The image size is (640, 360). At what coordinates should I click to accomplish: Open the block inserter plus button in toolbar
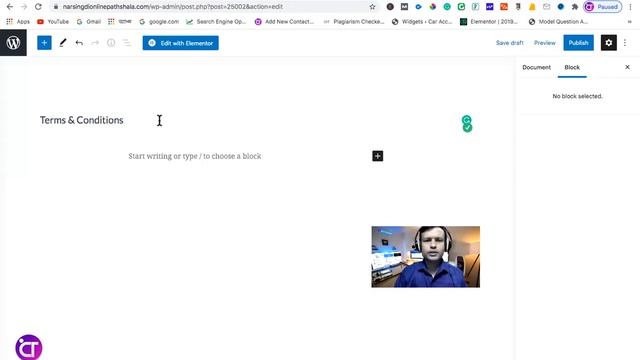[x=44, y=43]
